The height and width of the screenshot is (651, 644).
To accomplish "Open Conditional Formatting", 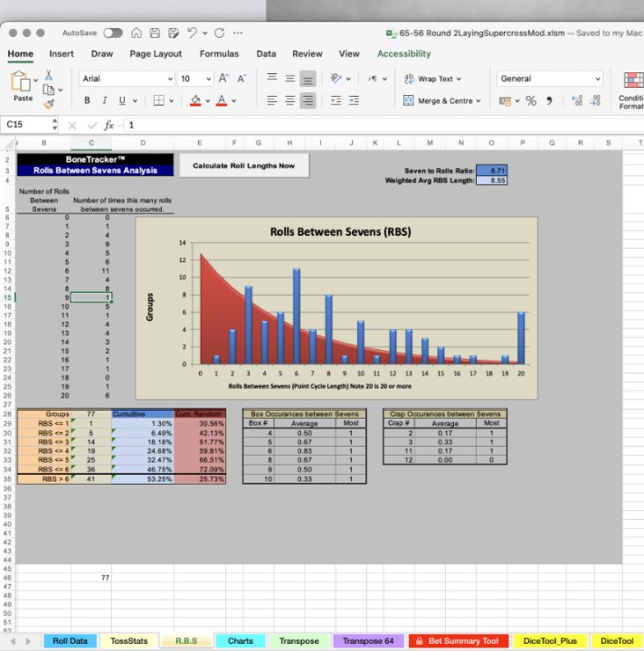I will [633, 90].
